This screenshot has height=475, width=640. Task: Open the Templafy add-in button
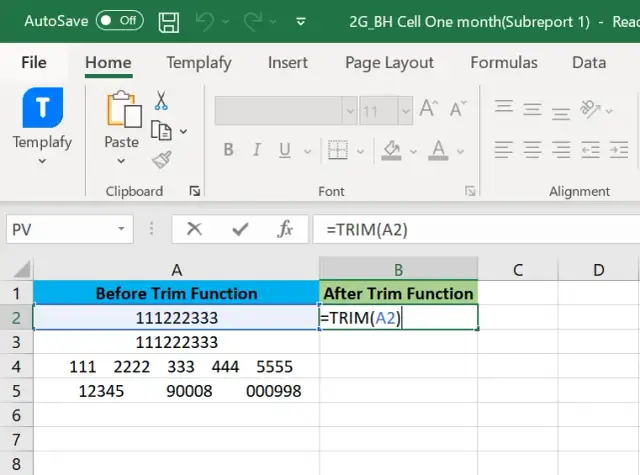[x=42, y=120]
